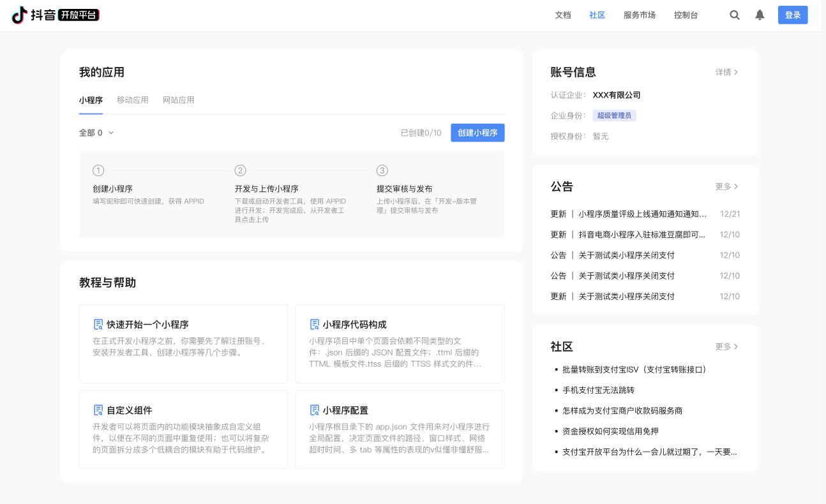The height and width of the screenshot is (504, 826).
Task: Click step 1 circle for 创建小程序
Action: click(98, 170)
